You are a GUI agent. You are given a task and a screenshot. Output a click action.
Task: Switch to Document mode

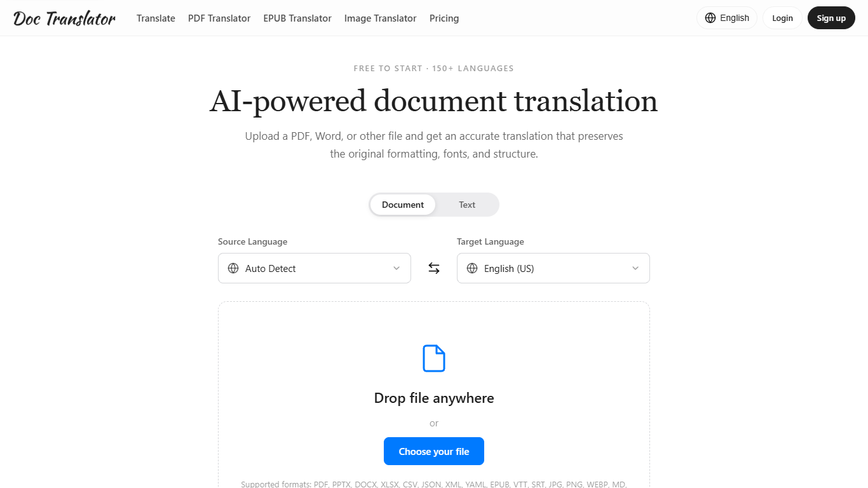[403, 205]
